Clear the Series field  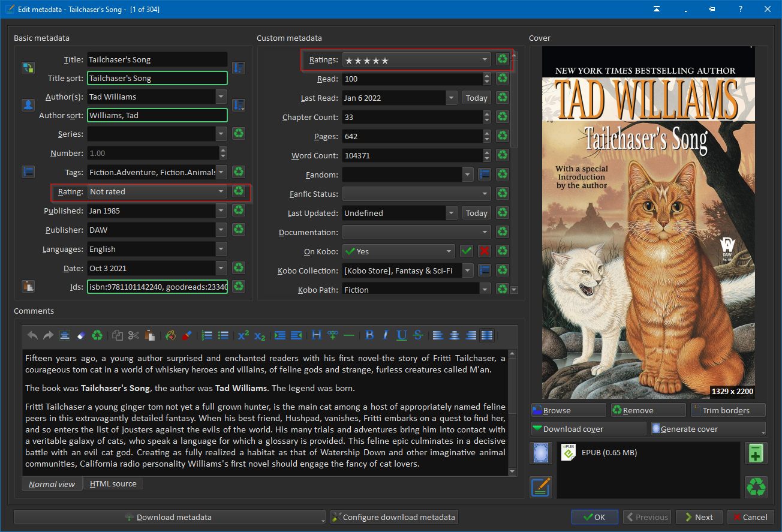[239, 133]
